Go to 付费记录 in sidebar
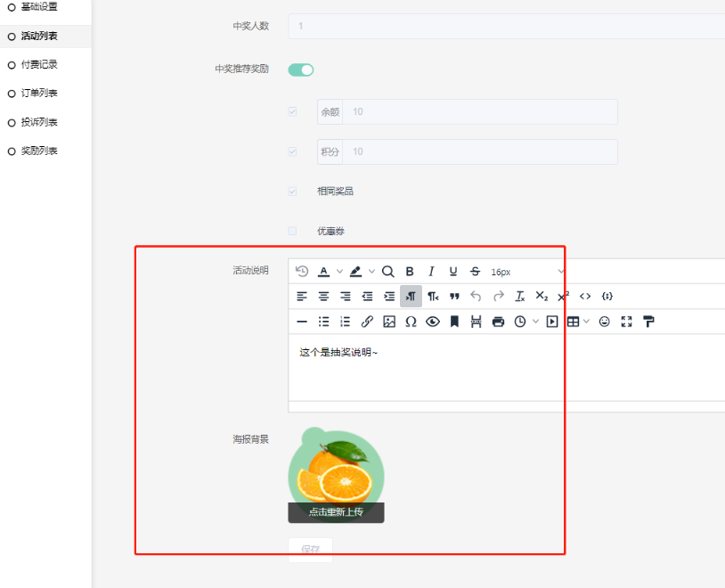725x588 pixels. (39, 65)
